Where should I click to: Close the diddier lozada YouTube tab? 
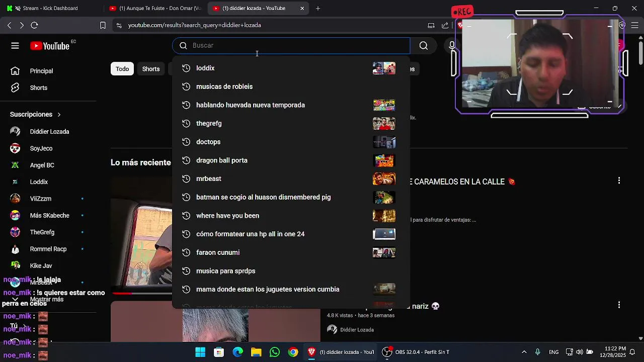pyautogui.click(x=302, y=8)
